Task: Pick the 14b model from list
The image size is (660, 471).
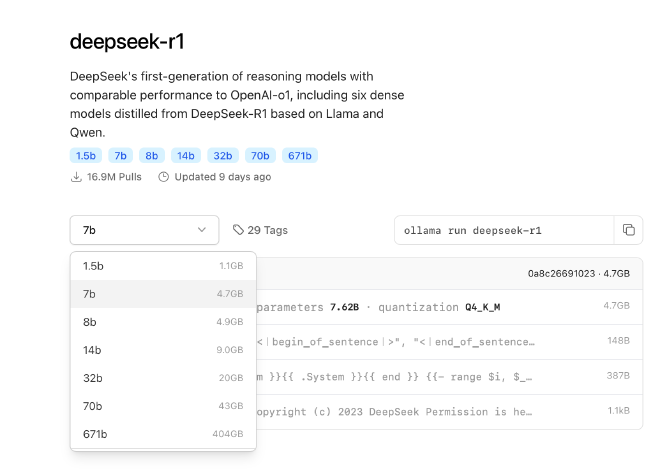Action: pyautogui.click(x=163, y=350)
